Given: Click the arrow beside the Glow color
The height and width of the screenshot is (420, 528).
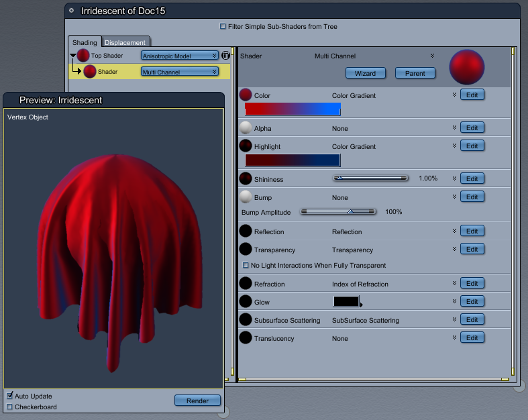Looking at the screenshot, I should 362,305.
